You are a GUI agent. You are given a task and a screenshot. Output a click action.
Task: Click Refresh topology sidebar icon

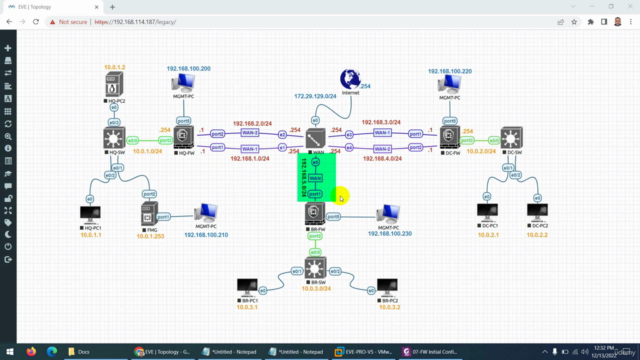pos(8,124)
